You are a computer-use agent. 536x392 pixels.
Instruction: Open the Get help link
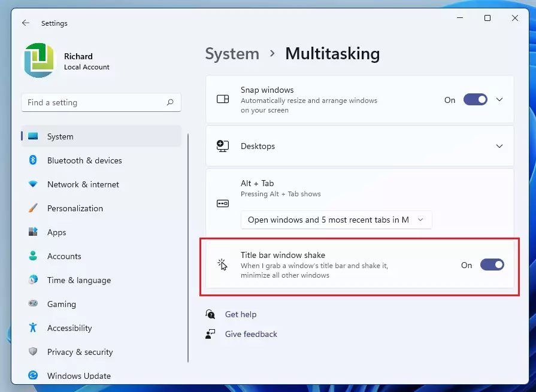(x=241, y=314)
